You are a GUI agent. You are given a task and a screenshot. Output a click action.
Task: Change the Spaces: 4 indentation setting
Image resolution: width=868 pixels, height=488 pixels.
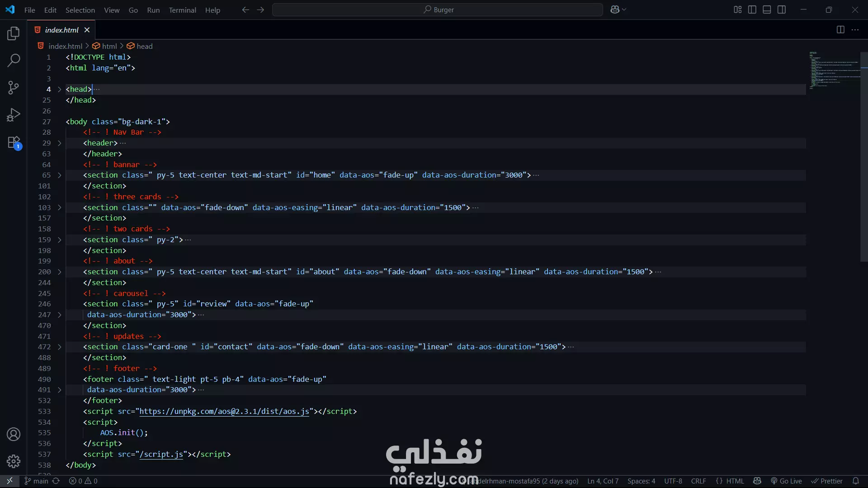(x=641, y=481)
